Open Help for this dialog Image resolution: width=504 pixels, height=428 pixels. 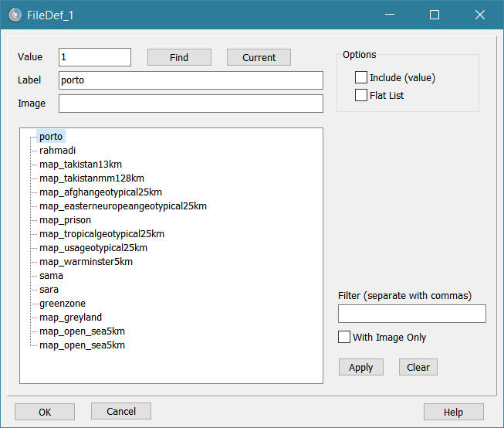click(453, 412)
